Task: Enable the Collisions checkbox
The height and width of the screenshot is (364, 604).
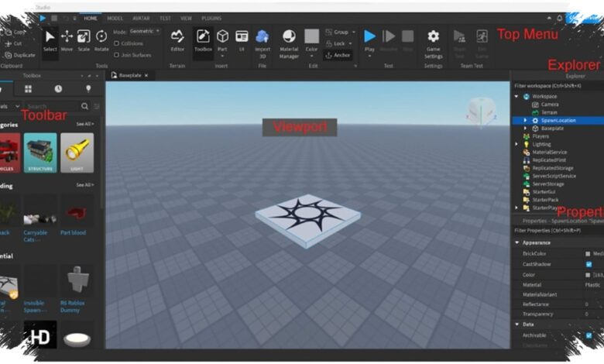Action: point(116,43)
